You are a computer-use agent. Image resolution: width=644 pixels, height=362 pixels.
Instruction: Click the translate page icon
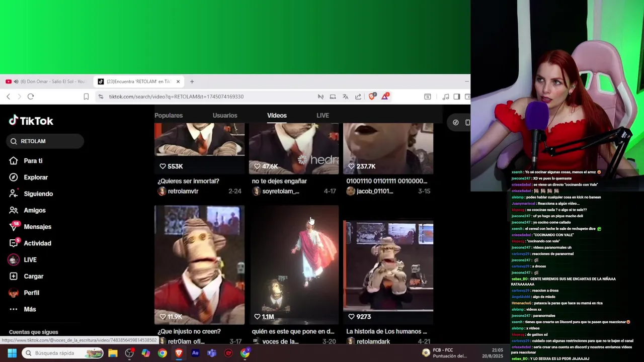click(345, 97)
